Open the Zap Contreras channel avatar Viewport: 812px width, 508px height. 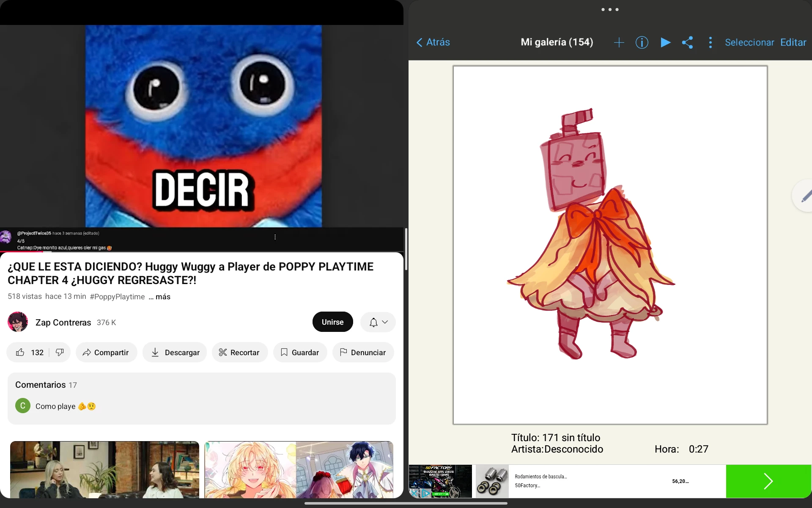(x=18, y=322)
